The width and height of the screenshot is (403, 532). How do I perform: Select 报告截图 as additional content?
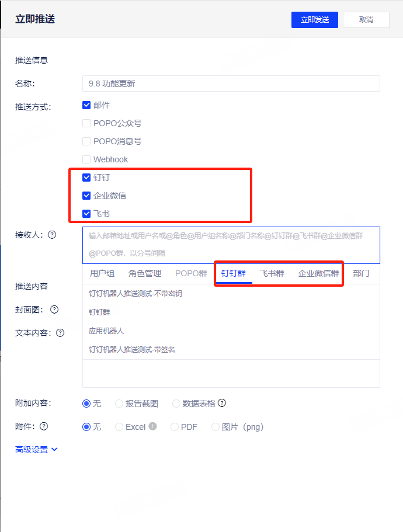119,404
